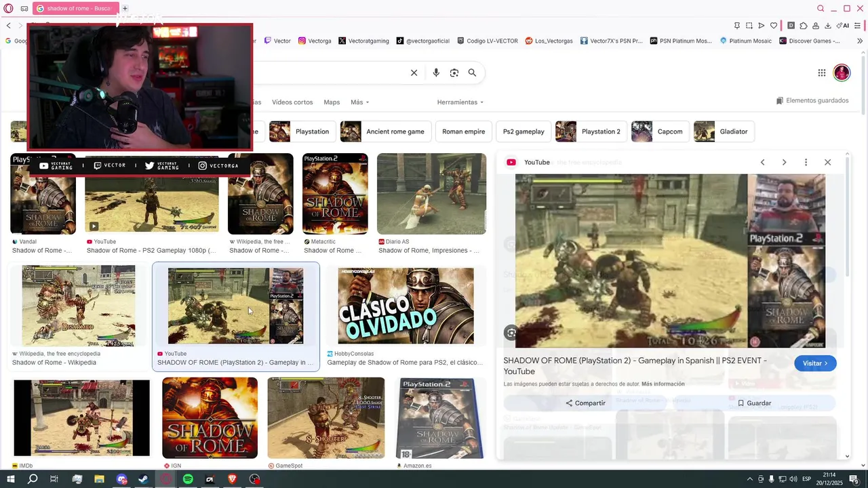
Task: Open the downloads icon in toolbar
Action: pyautogui.click(x=828, y=26)
